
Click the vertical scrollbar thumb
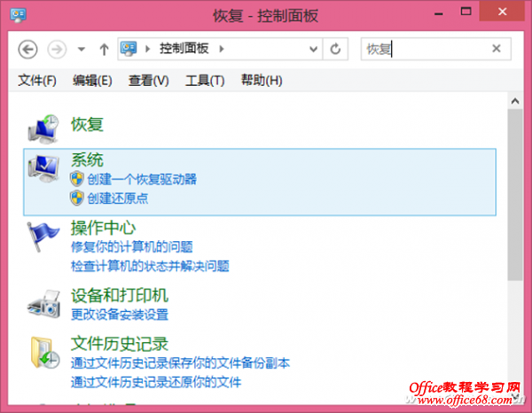[x=515, y=195]
